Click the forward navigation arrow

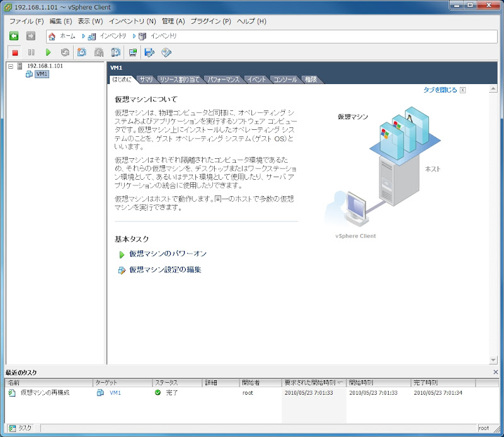pyautogui.click(x=31, y=36)
